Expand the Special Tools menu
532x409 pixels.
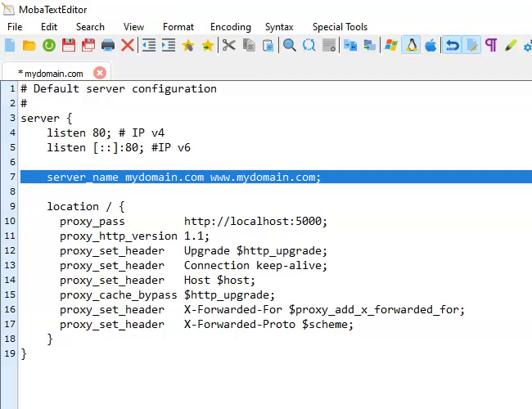coord(340,27)
